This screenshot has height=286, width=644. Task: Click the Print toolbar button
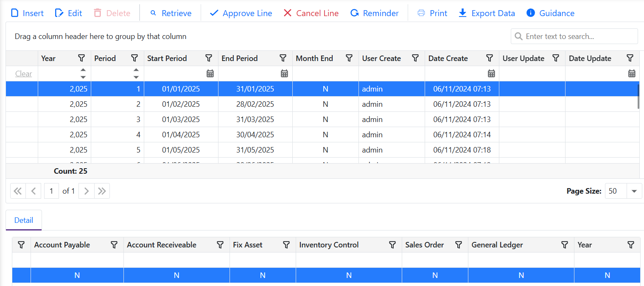pyautogui.click(x=432, y=13)
